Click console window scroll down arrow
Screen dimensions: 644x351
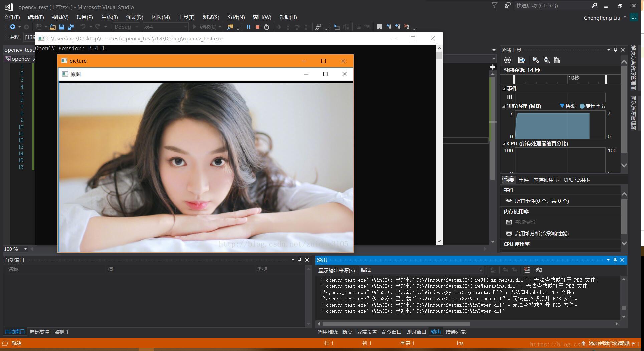[x=439, y=242]
